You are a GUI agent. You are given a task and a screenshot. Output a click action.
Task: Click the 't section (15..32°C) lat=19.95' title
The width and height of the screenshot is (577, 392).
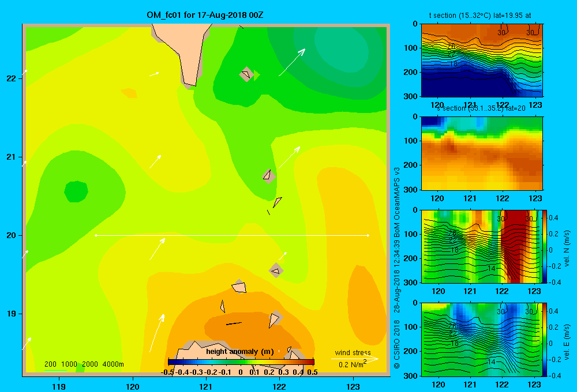[x=480, y=16]
